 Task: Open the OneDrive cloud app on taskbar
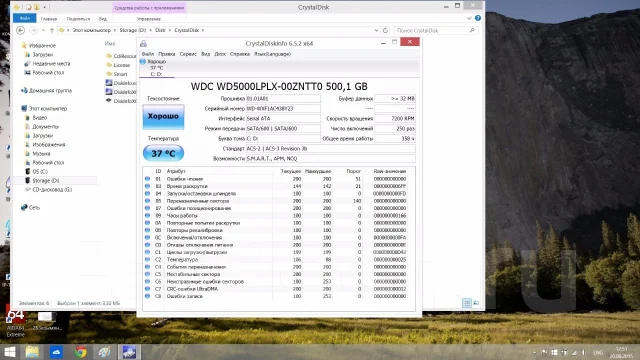[x=56, y=352]
